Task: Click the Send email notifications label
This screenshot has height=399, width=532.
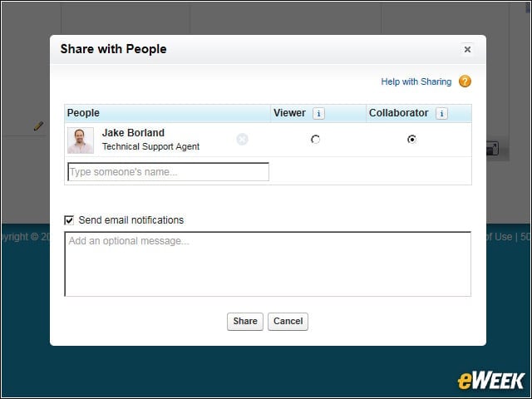Action: point(131,220)
